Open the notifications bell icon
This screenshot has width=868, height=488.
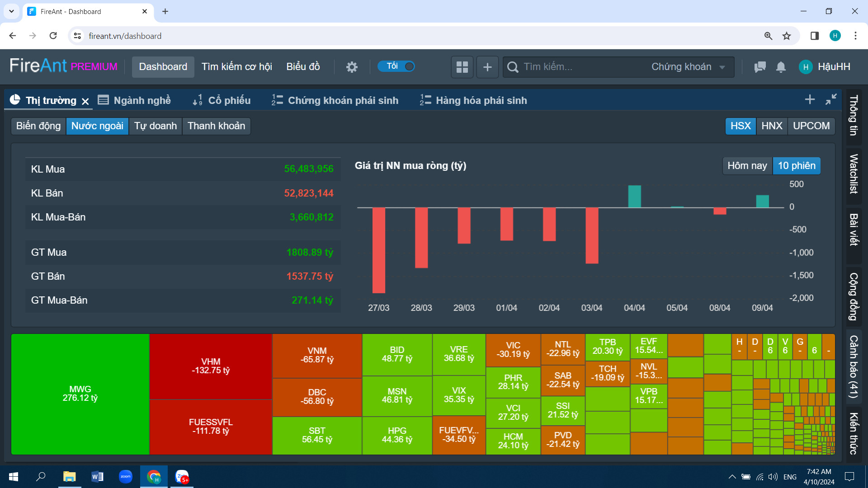coord(781,67)
